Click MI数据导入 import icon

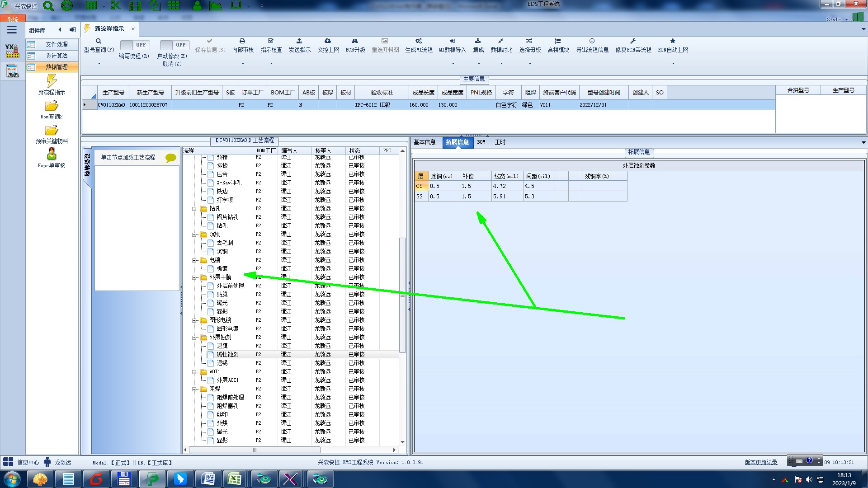pos(453,41)
